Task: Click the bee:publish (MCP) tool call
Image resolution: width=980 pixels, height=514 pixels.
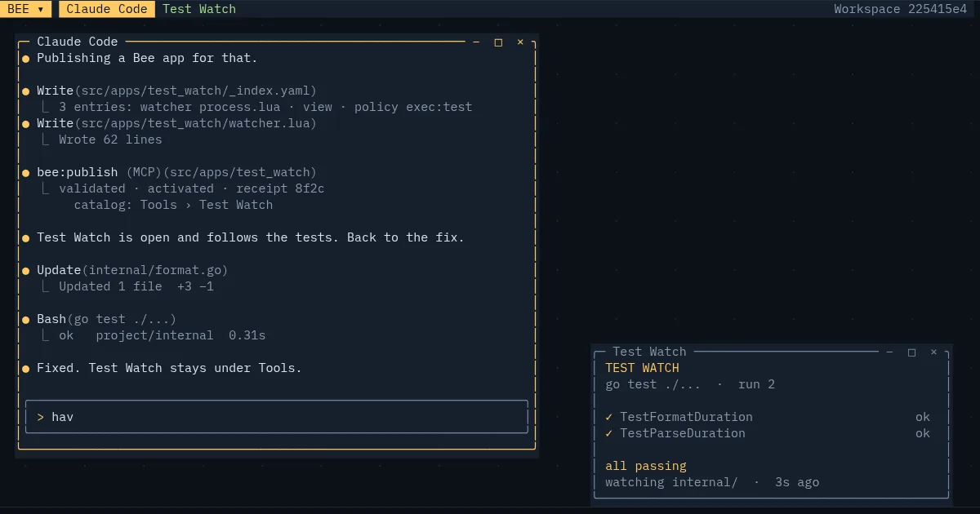Action: pyautogui.click(x=176, y=172)
